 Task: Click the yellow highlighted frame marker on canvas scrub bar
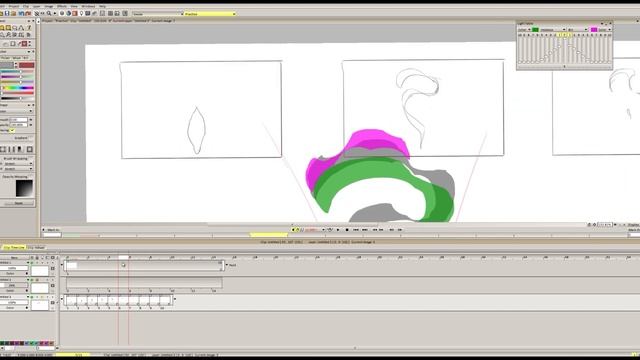269,235
